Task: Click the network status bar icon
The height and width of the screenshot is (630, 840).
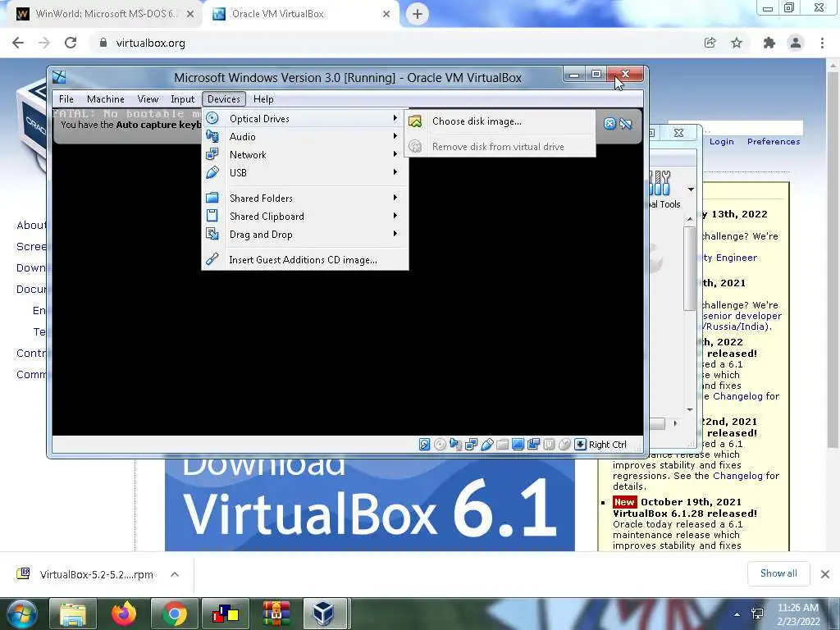Action: [472, 444]
